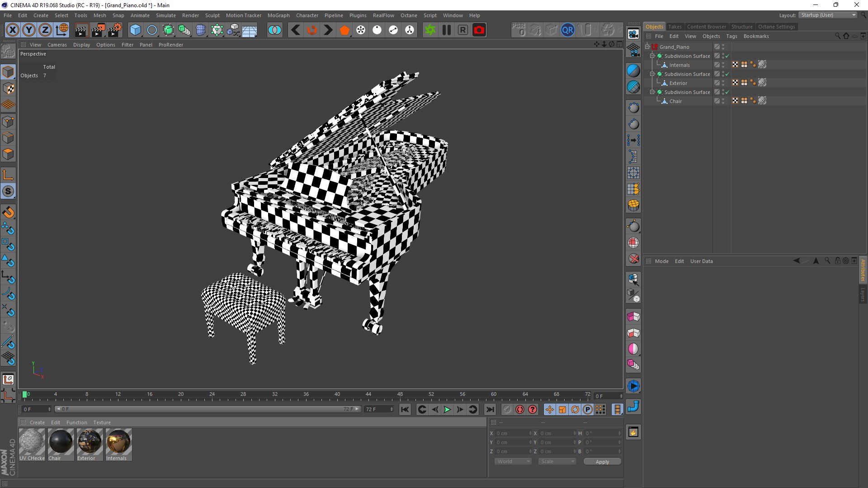Open viewport Cameras menu
Viewport: 868px width, 488px height.
[x=57, y=45]
